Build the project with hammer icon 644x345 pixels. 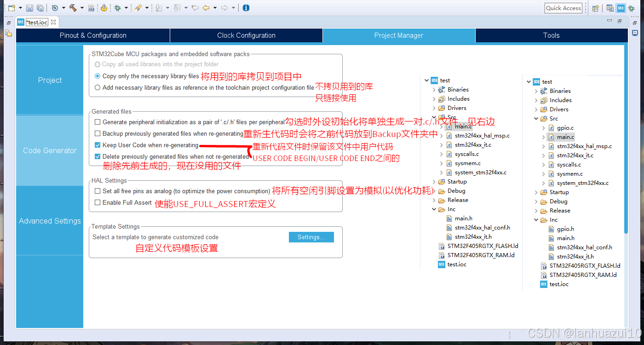coord(73,8)
